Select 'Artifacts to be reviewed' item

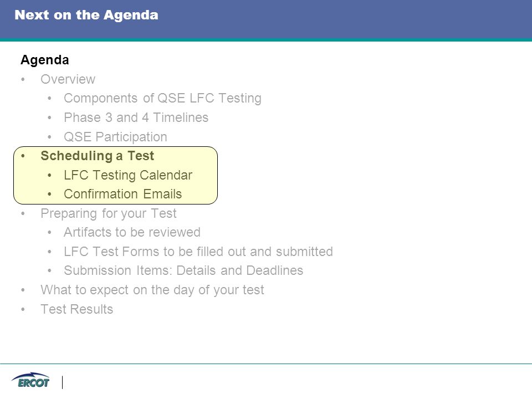(132, 232)
